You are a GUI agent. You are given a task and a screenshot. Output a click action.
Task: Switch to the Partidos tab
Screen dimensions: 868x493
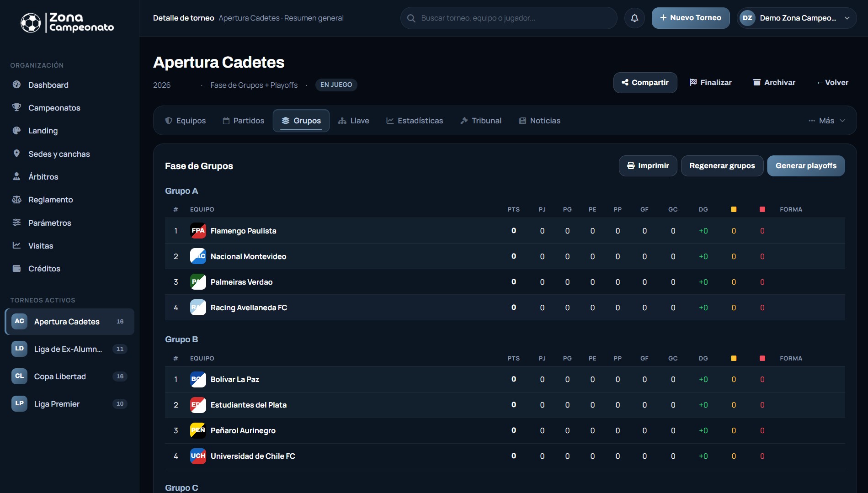pyautogui.click(x=244, y=121)
